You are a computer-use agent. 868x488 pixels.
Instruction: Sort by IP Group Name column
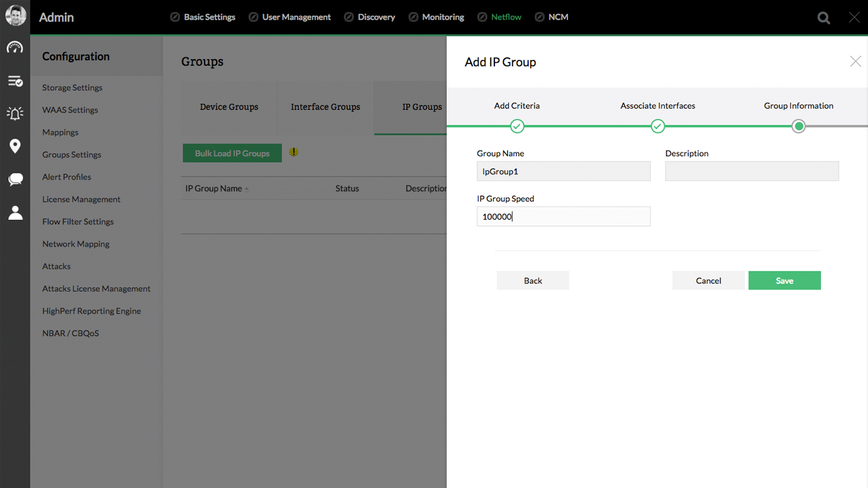[x=214, y=189]
